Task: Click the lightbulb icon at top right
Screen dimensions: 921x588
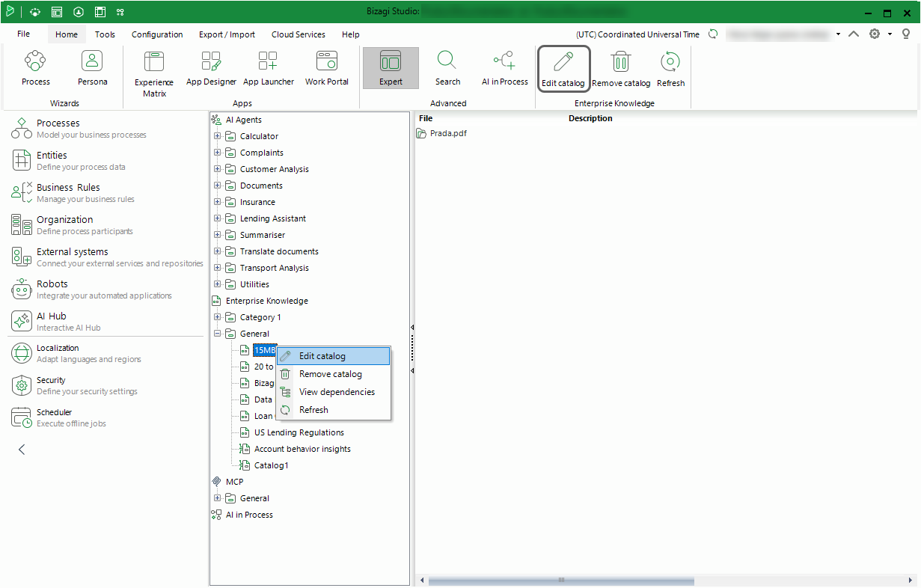Action: point(906,34)
